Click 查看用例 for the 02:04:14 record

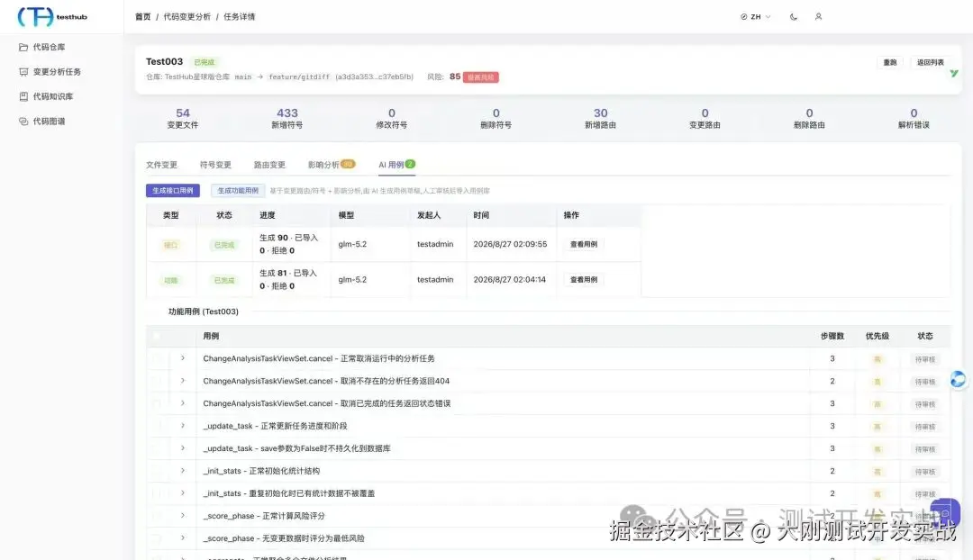(583, 280)
